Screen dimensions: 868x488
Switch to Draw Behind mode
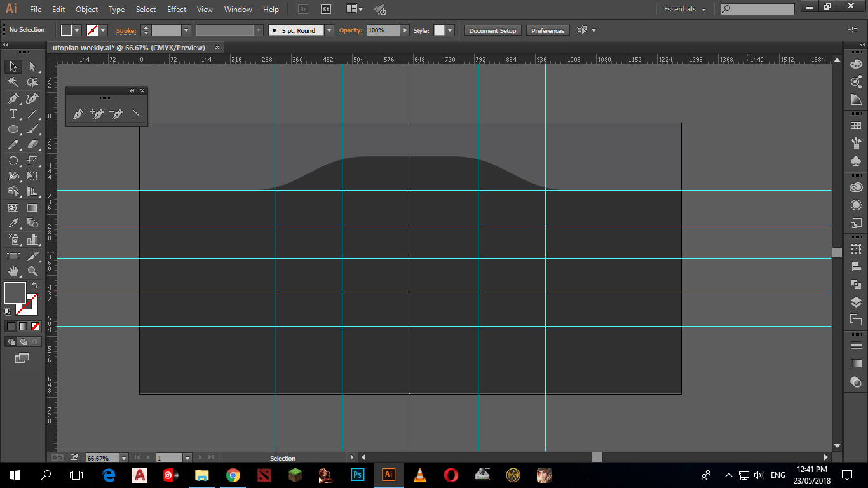tap(22, 342)
